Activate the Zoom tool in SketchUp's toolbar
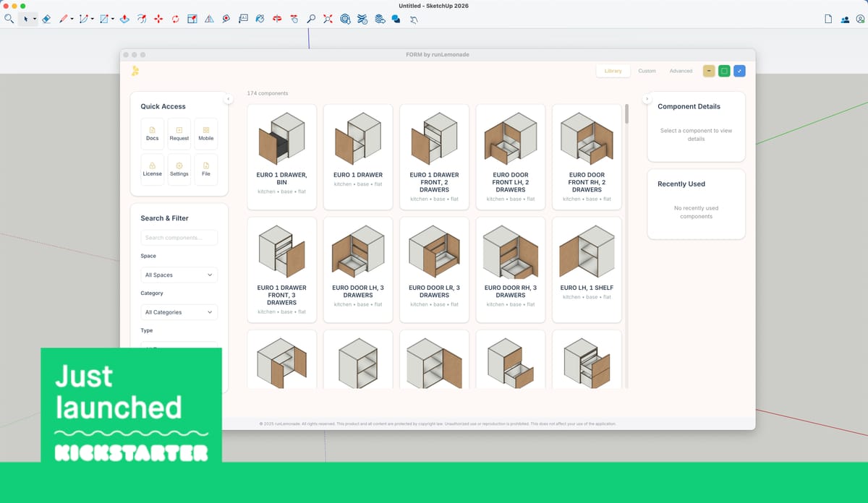The height and width of the screenshot is (503, 868). pyautogui.click(x=310, y=19)
